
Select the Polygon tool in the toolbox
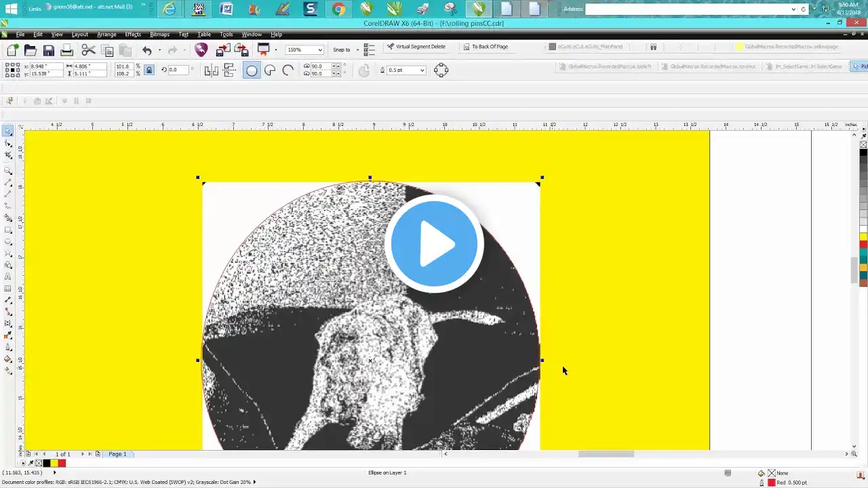tap(8, 253)
